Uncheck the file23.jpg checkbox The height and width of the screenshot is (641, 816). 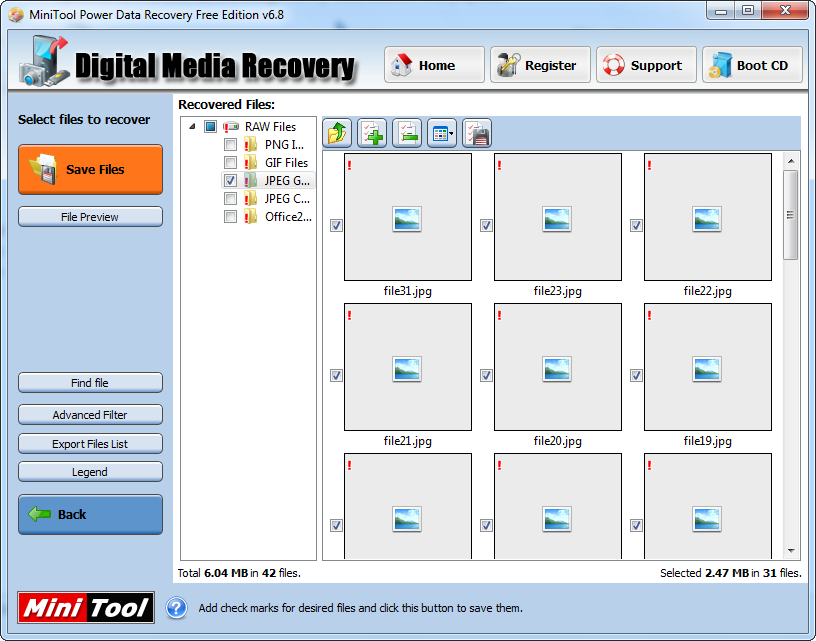coord(486,225)
